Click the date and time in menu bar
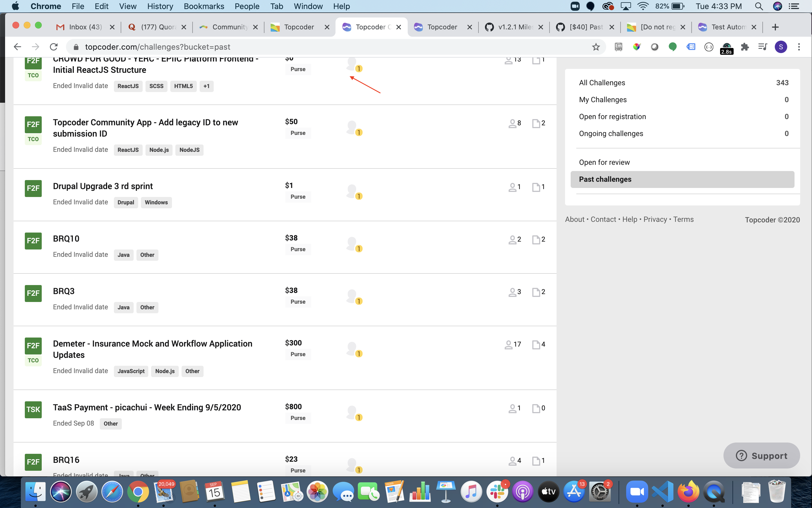812x508 pixels. [718, 6]
